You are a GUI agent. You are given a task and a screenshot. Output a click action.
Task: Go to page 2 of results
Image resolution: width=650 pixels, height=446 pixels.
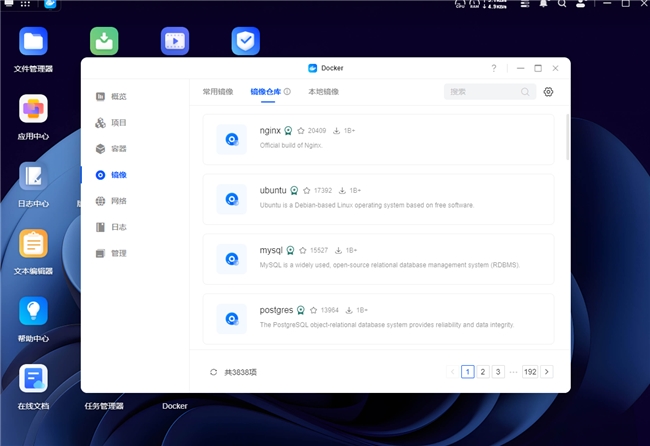(x=483, y=372)
